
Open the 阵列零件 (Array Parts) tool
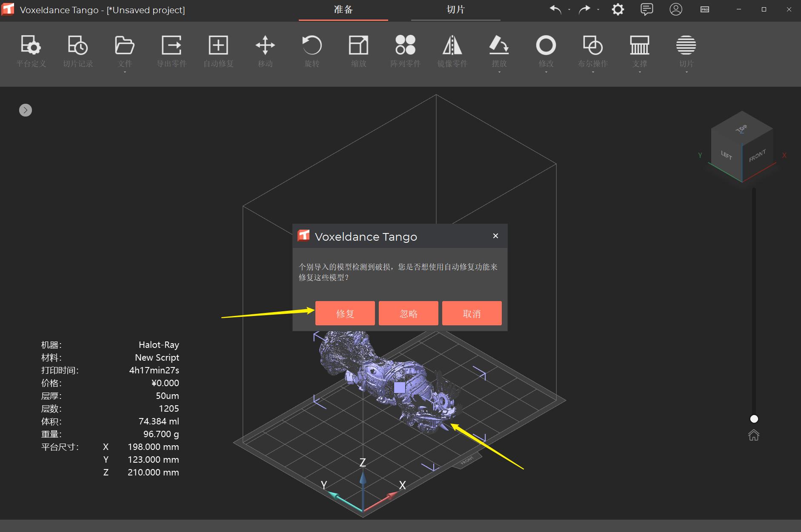click(405, 51)
